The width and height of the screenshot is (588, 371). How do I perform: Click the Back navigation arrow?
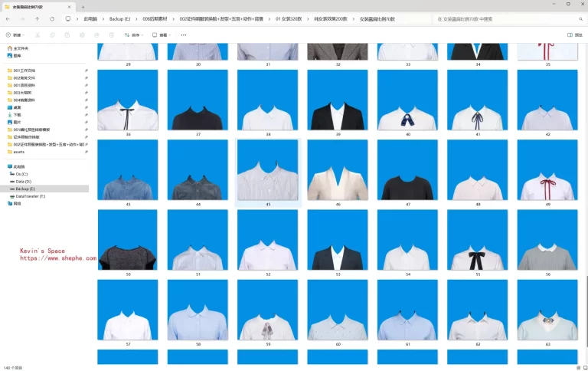8,18
